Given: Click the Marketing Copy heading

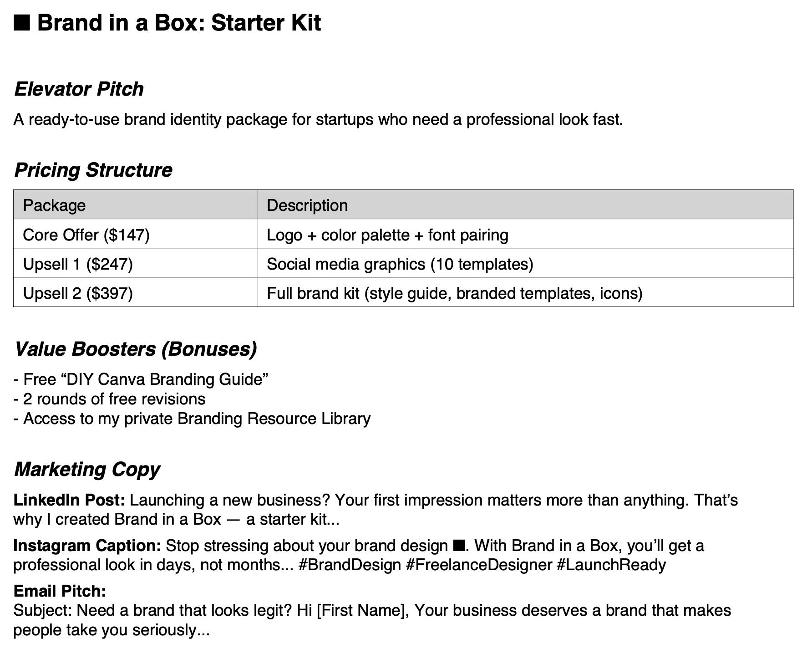Looking at the screenshot, I should [87, 469].
